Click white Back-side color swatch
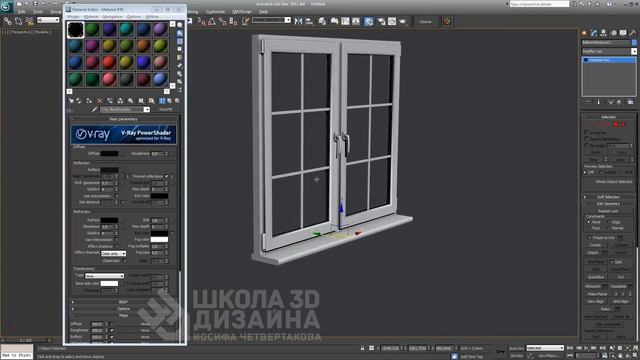Image resolution: width=640 pixels, height=360 pixels. point(109,283)
